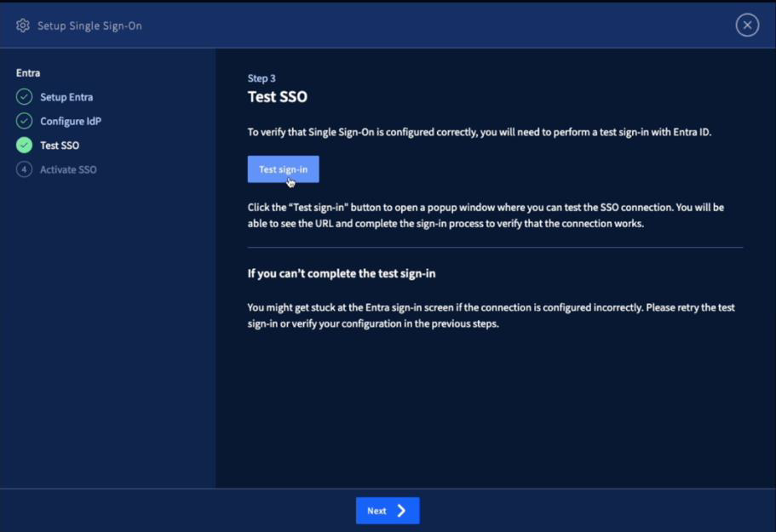Image resolution: width=776 pixels, height=532 pixels.
Task: Click the paragraph starting 'Click the "Test sign-in" button'
Action: point(486,215)
